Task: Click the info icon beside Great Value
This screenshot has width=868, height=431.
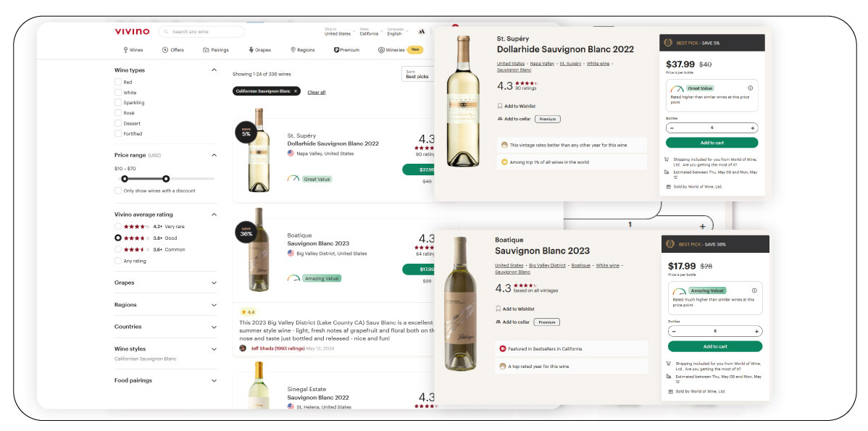Action: (x=750, y=88)
